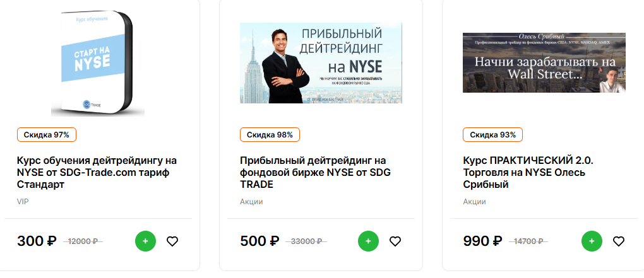Image resolution: width=644 pixels, height=278 pixels.
Task: Open the 'Прибыльный дейтрейдинг на NYSE' banner image
Action: [x=321, y=63]
